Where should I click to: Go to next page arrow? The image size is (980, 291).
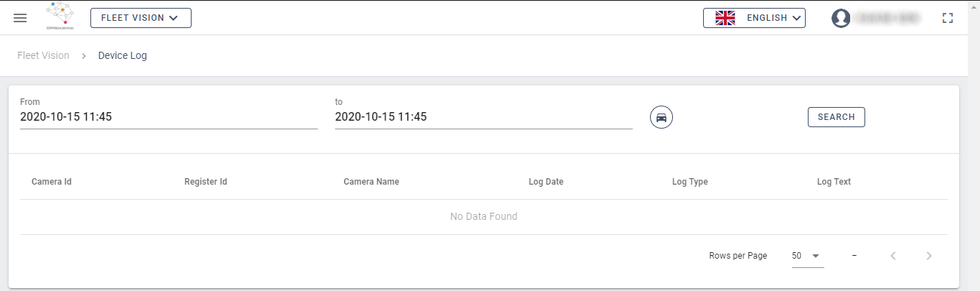[x=929, y=256]
